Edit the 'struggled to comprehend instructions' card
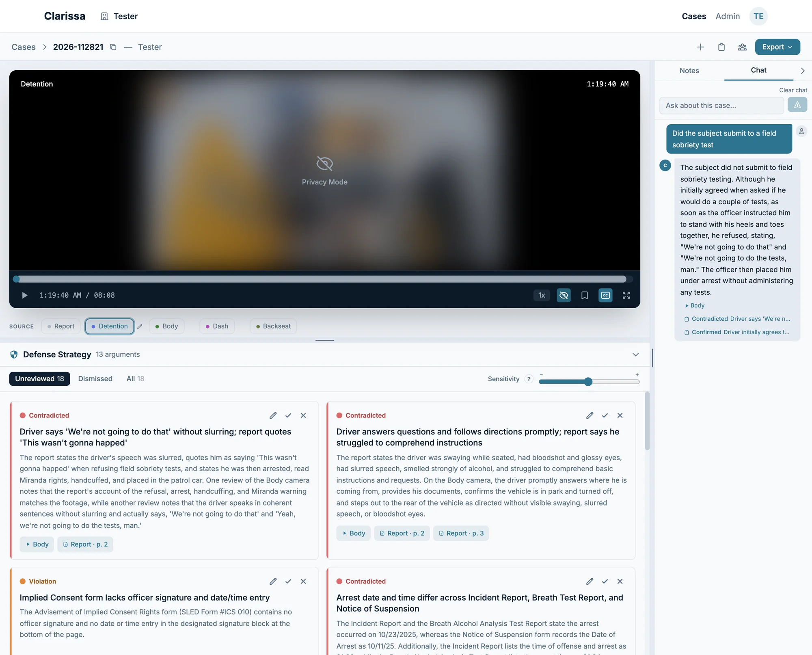The height and width of the screenshot is (655, 812). [590, 415]
